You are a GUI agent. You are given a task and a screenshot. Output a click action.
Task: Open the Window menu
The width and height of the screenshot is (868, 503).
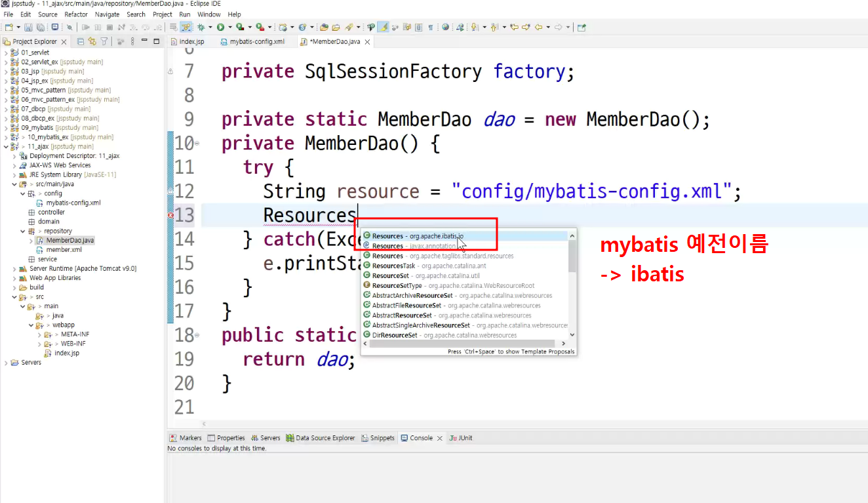click(x=208, y=14)
